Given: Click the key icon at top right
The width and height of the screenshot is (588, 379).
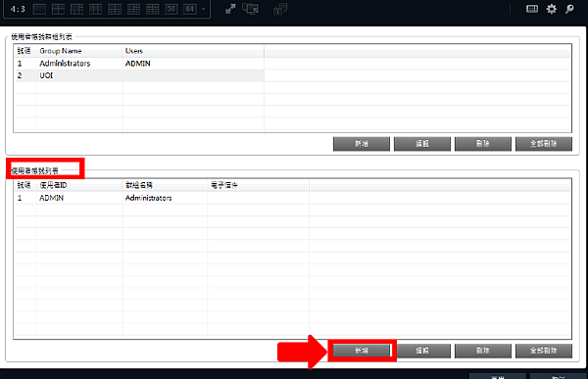Looking at the screenshot, I should pyautogui.click(x=569, y=9).
